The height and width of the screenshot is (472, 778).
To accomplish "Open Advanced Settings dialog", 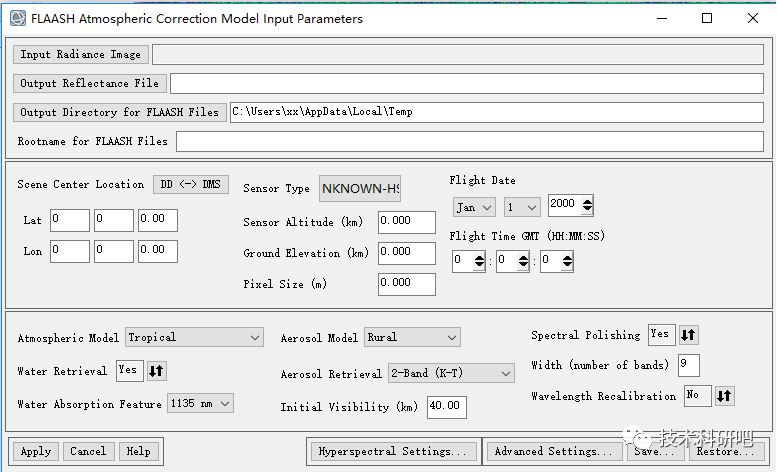I will (x=554, y=451).
